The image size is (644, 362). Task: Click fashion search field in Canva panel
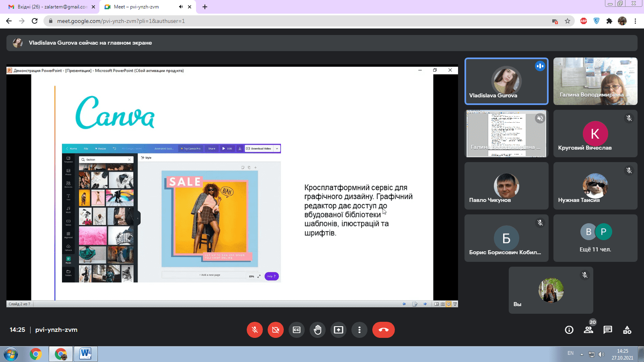[106, 160]
